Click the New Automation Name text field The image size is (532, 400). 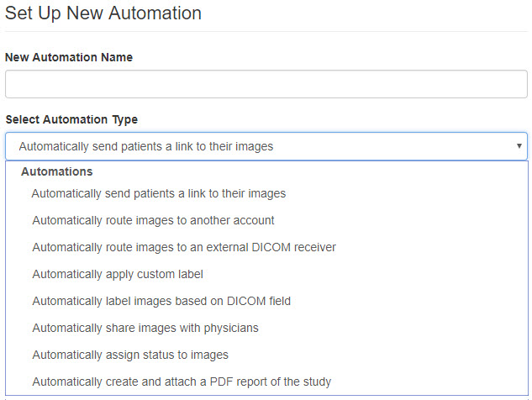pos(266,84)
